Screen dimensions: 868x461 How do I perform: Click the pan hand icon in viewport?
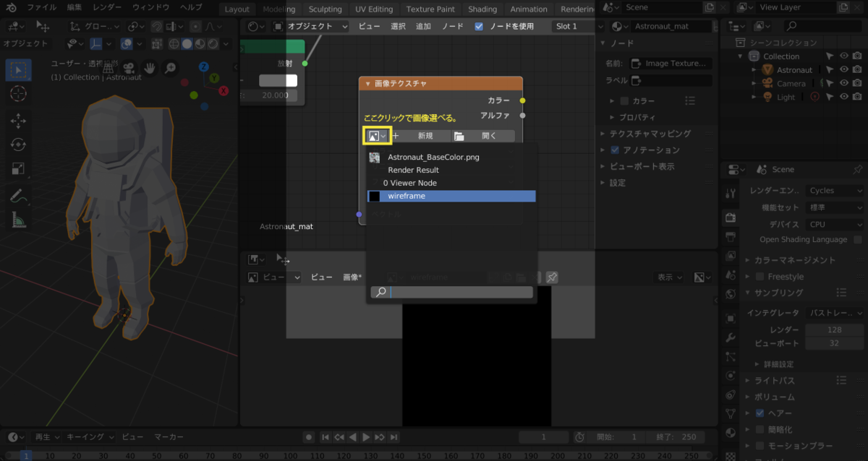[150, 68]
